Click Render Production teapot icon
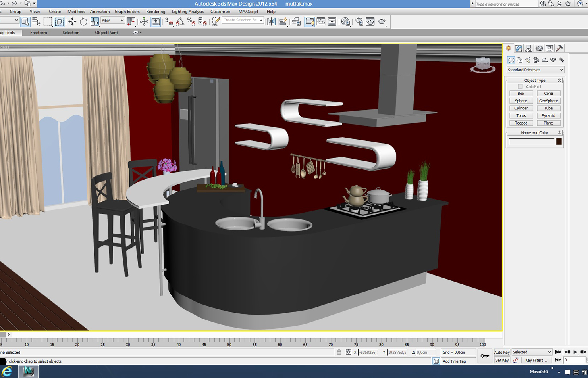Image resolution: width=588 pixels, height=378 pixels. [382, 21]
